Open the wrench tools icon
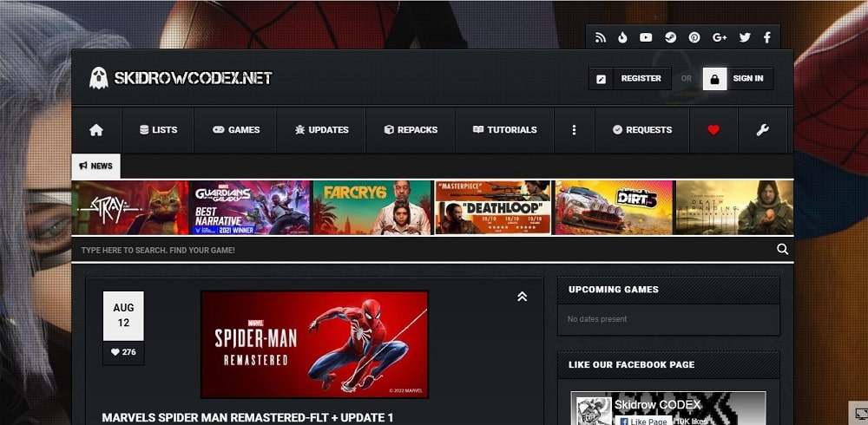Screen dimensions: 868x425 [762, 130]
